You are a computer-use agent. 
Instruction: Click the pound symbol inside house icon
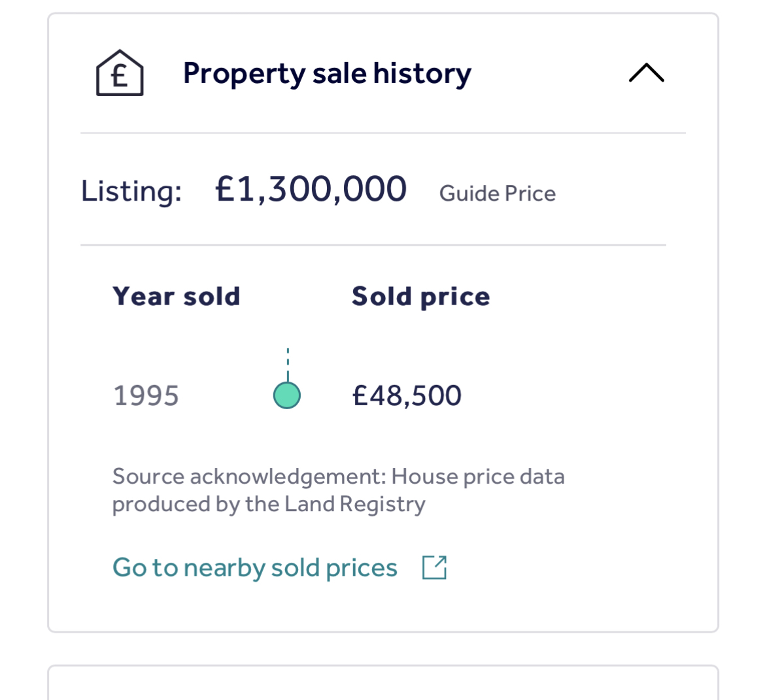click(120, 76)
